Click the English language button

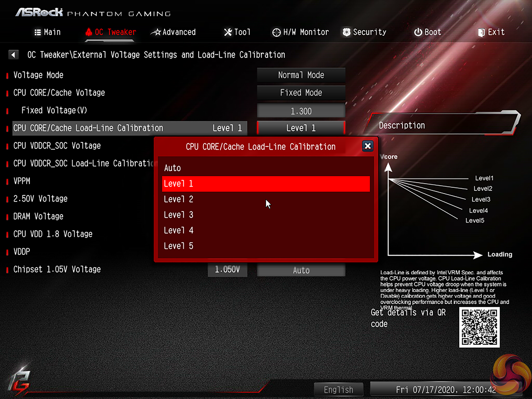click(x=338, y=390)
